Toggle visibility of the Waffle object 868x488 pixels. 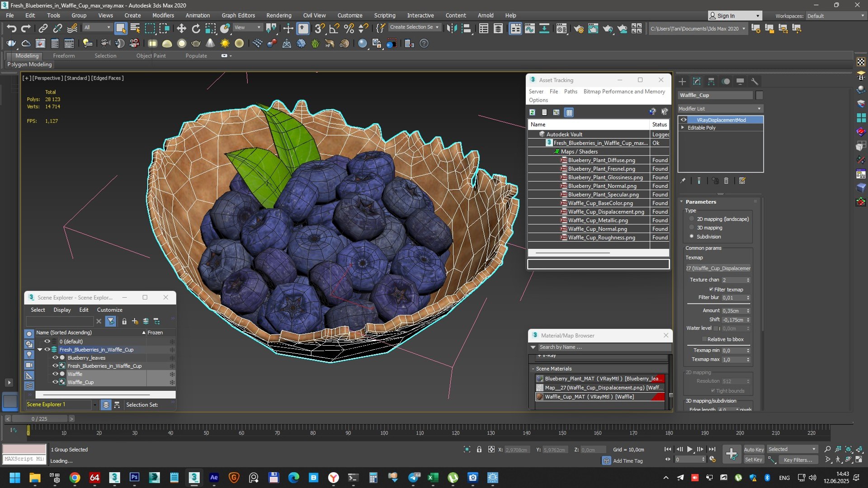(x=56, y=374)
